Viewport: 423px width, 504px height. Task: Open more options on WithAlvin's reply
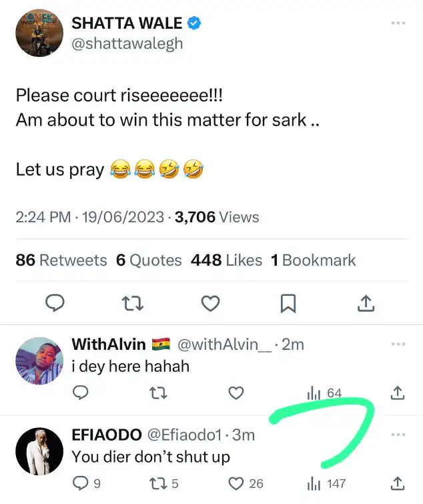tap(398, 344)
